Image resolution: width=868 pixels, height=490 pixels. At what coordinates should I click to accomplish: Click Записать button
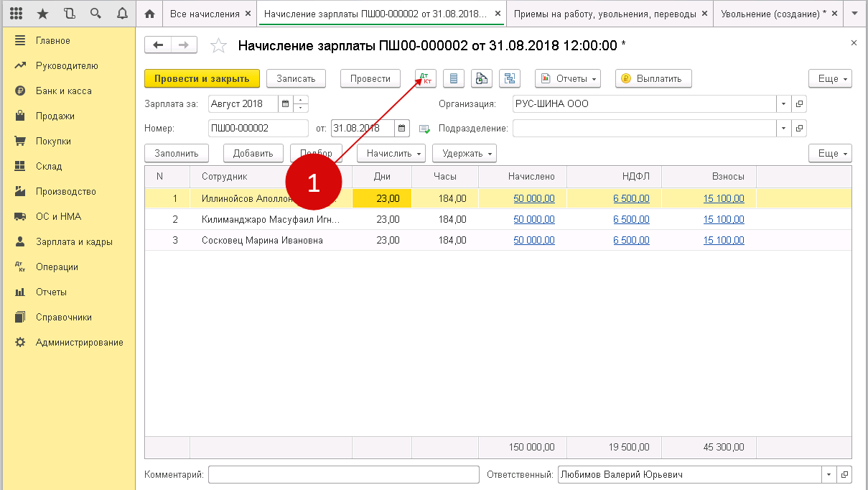click(x=296, y=78)
